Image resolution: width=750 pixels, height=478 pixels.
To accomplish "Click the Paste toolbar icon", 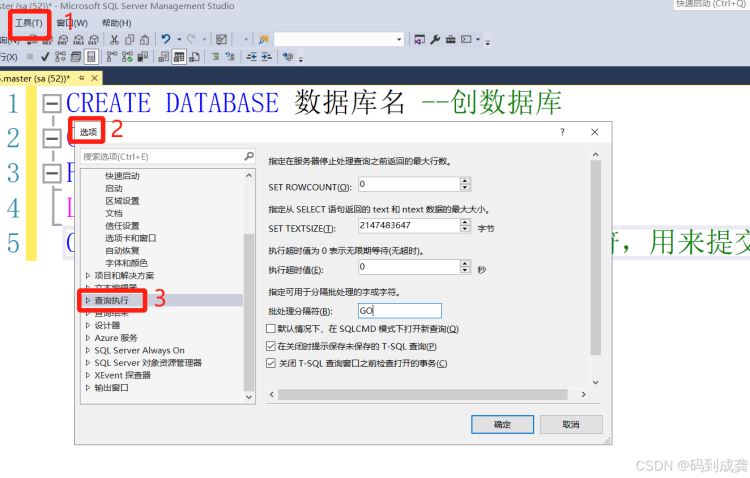I will pos(144,40).
